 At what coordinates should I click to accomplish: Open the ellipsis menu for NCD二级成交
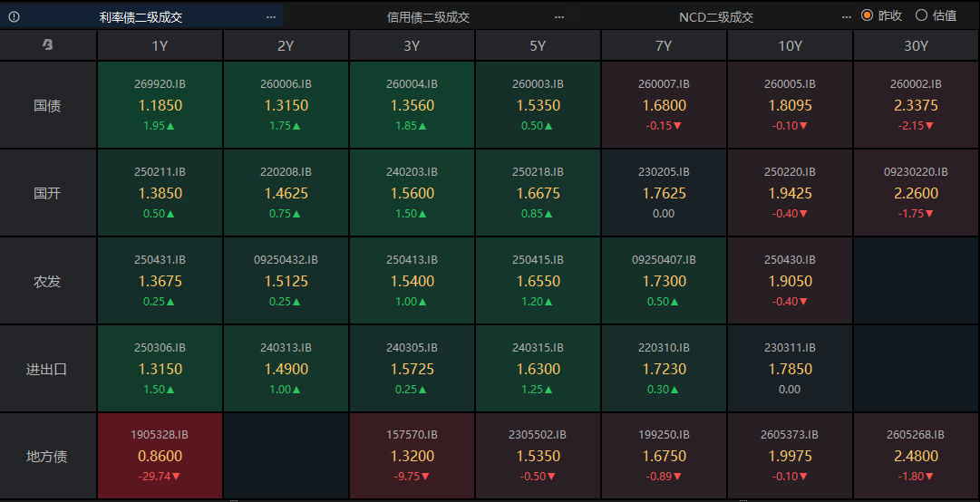846,17
